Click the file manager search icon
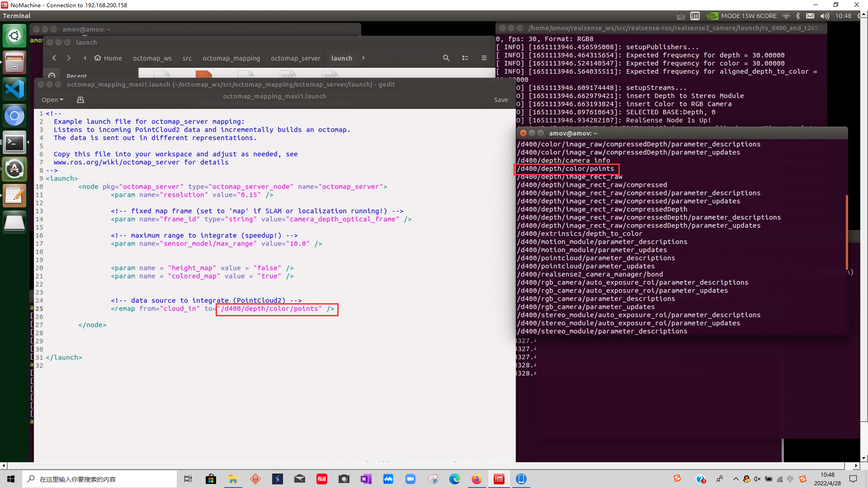The width and height of the screenshot is (868, 488). tap(446, 58)
